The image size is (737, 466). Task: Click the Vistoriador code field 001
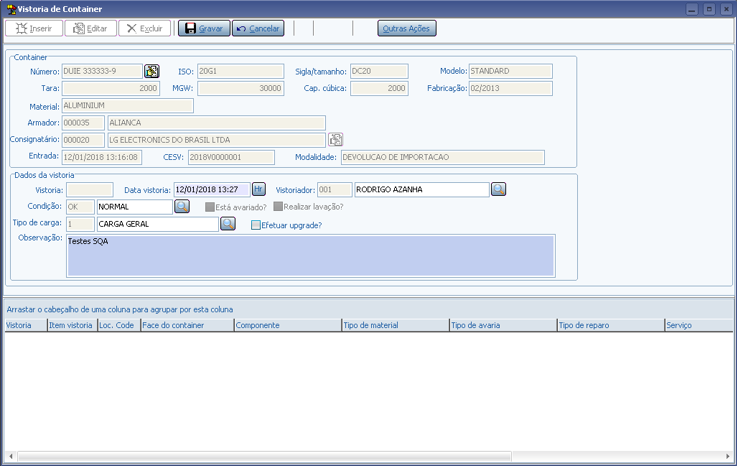coord(335,190)
